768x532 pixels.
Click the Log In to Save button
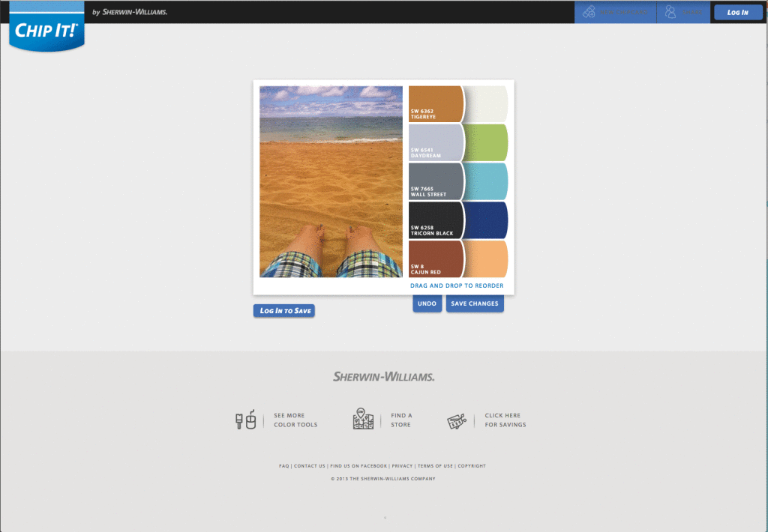[284, 311]
